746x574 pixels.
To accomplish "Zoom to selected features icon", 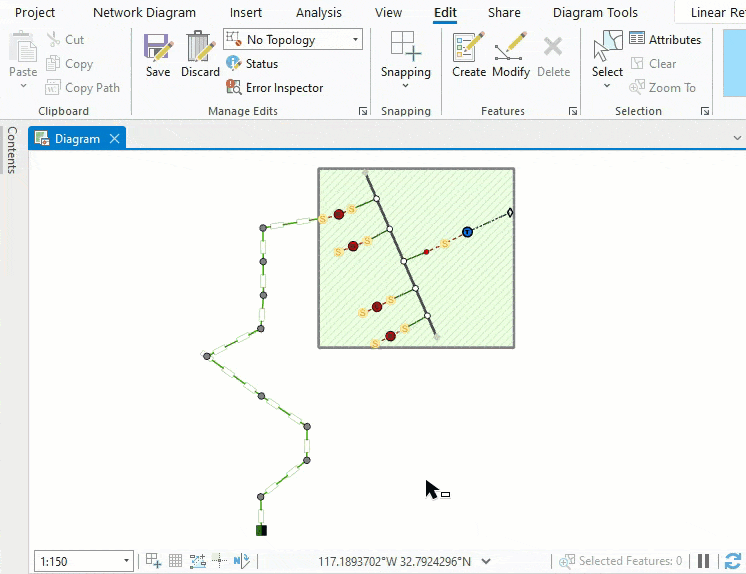I will pyautogui.click(x=567, y=561).
